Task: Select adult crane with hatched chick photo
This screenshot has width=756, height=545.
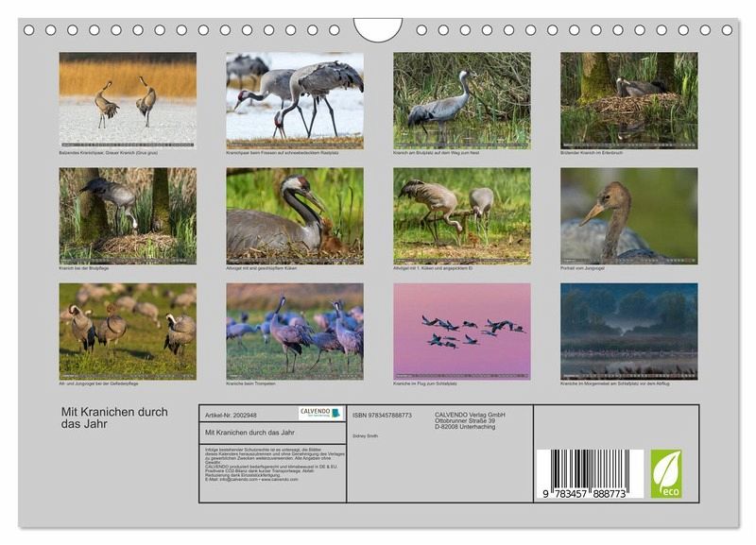Action: click(294, 215)
